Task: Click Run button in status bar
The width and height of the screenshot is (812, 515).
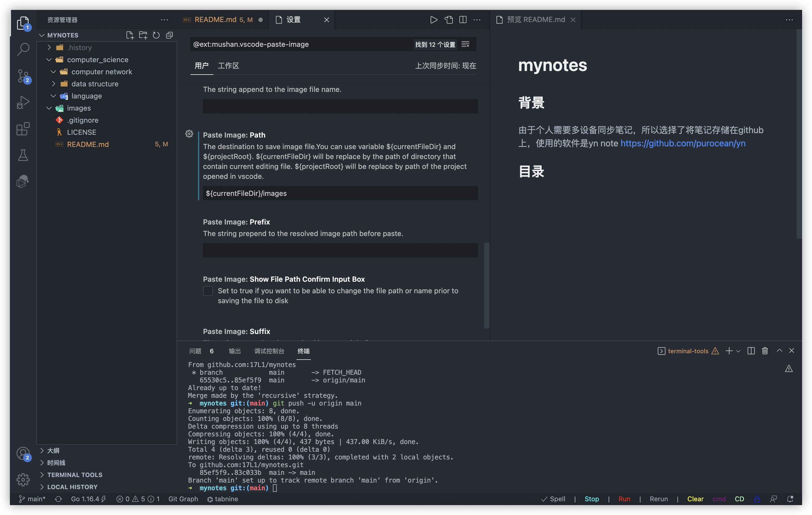Action: point(624,499)
